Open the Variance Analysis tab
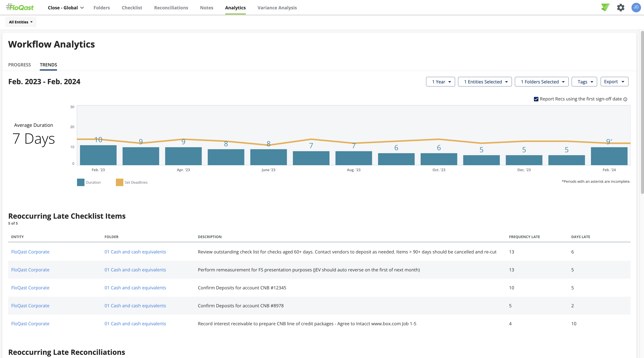Image resolution: width=644 pixels, height=358 pixels. [x=277, y=8]
